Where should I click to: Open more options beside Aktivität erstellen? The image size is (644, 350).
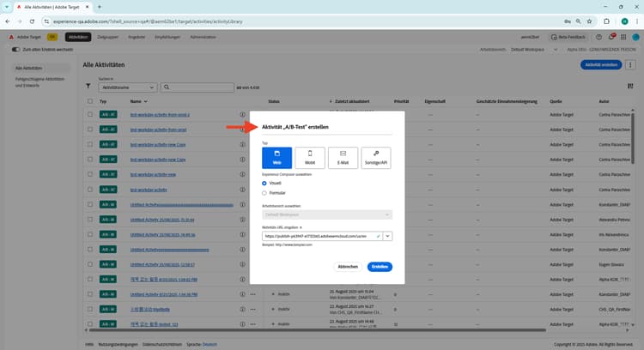point(630,65)
